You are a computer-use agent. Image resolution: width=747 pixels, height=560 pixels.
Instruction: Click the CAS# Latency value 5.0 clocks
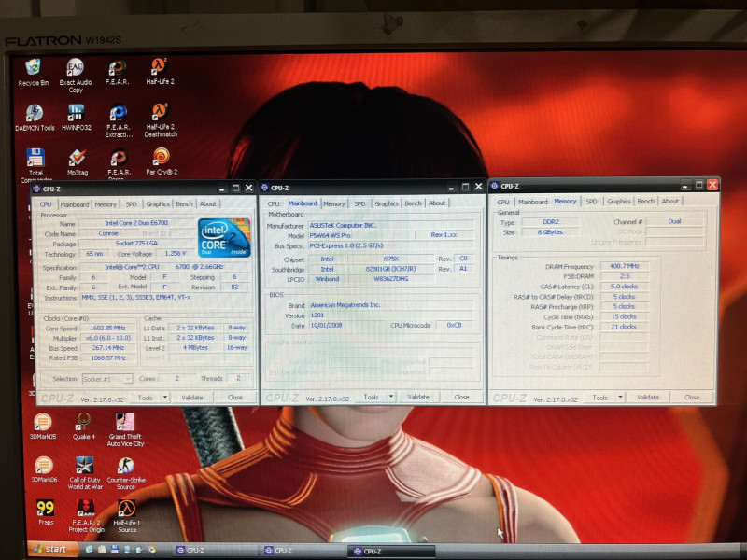click(x=624, y=287)
